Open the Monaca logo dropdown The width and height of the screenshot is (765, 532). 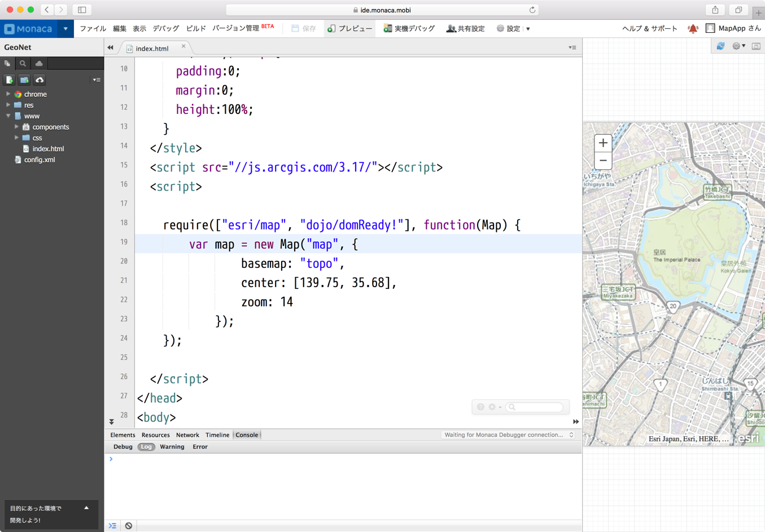click(65, 29)
